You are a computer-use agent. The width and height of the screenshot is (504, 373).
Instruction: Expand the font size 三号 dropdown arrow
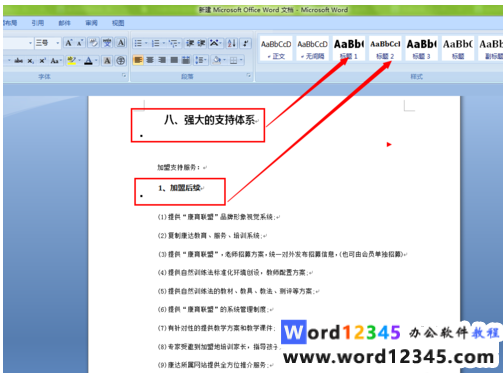58,43
